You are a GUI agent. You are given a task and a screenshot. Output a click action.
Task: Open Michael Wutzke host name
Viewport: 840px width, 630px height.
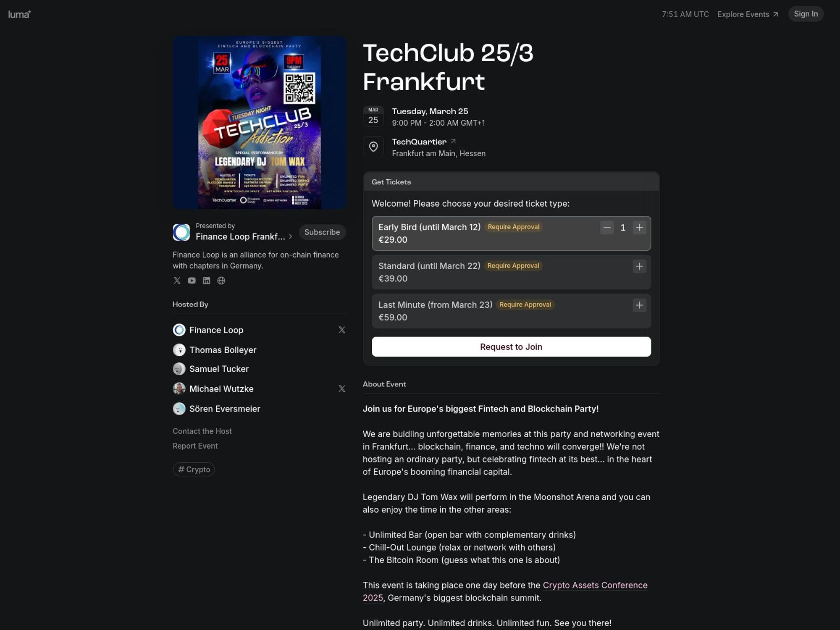tap(221, 389)
